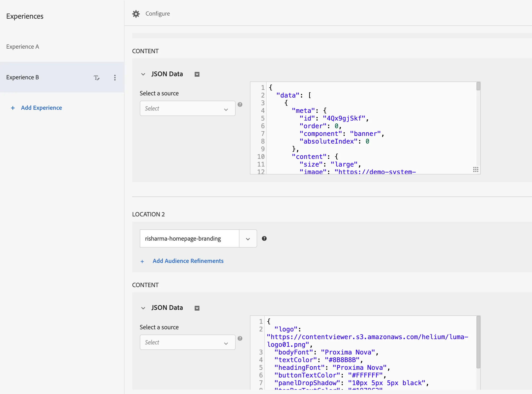Click the LOCATION 2 heading
The height and width of the screenshot is (394, 532).
pos(148,214)
